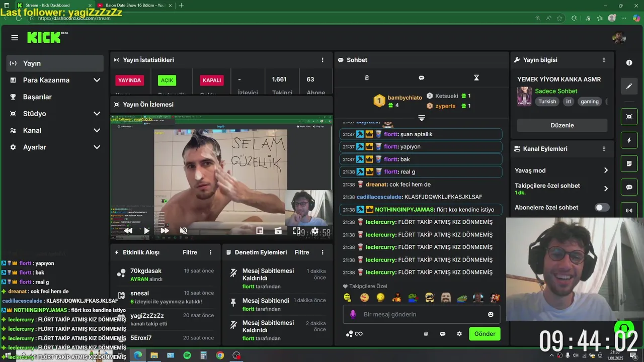644x362 pixels.
Task: Switch to the Stream - Kick Dashboard tab
Action: pyautogui.click(x=54, y=6)
